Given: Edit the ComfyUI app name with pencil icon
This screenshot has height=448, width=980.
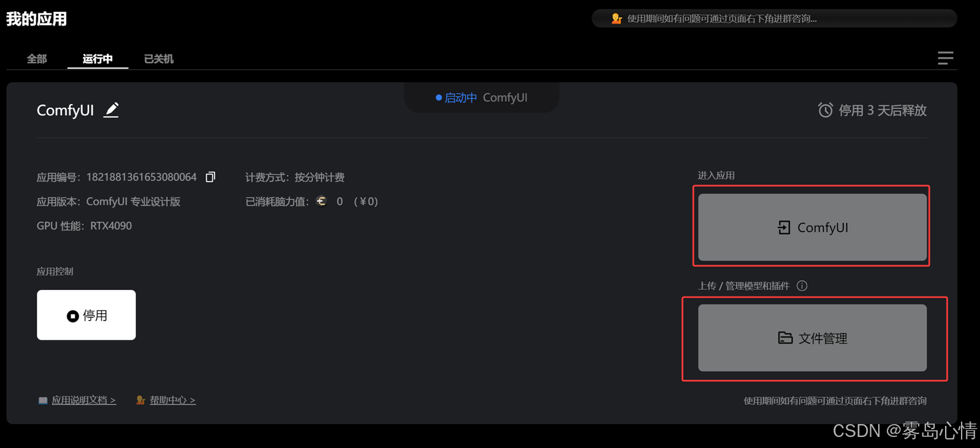Looking at the screenshot, I should [111, 110].
